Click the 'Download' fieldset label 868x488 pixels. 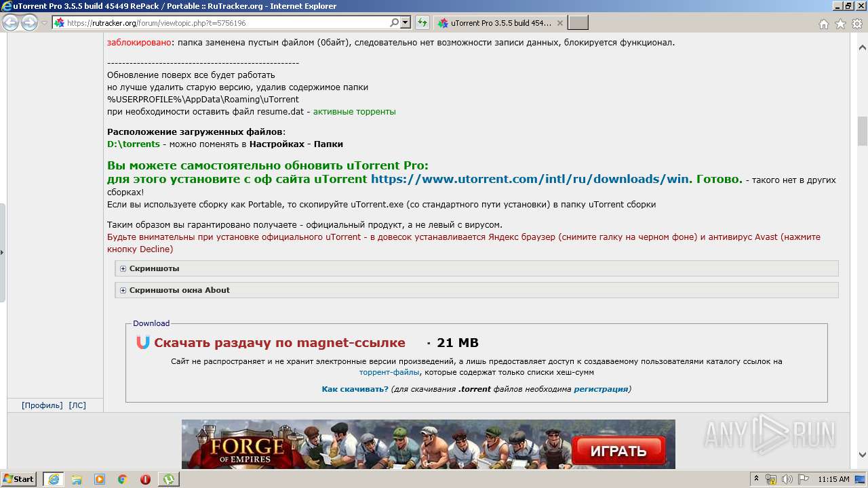click(151, 323)
